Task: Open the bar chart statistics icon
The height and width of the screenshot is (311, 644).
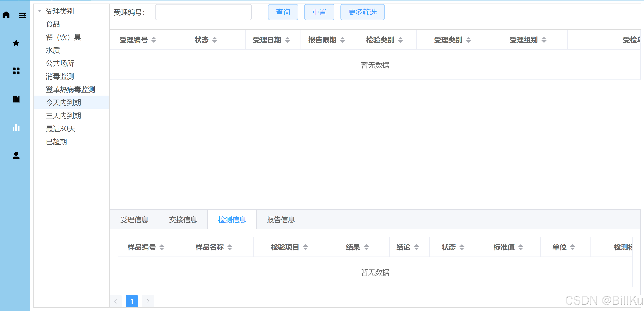Action: pyautogui.click(x=16, y=127)
